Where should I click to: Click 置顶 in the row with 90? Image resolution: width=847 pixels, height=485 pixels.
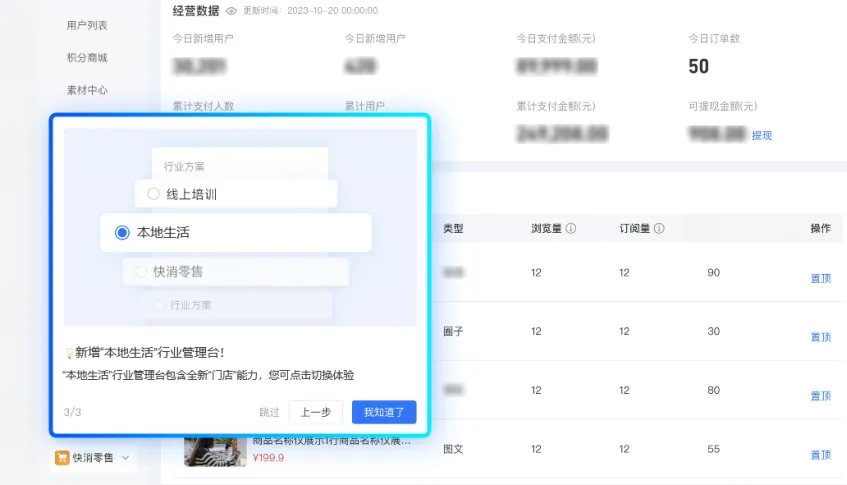click(x=821, y=279)
